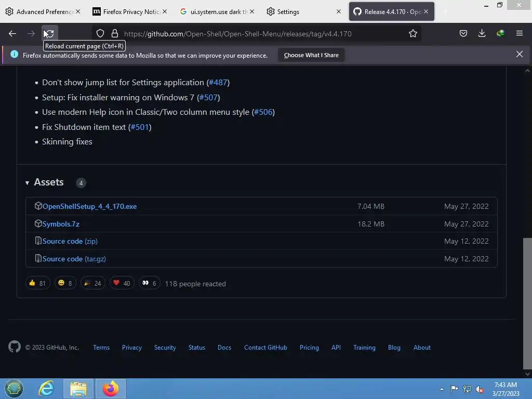Download OpenShellSetup_4_4_170.exe
Screen dimensions: 532x399
click(x=89, y=206)
